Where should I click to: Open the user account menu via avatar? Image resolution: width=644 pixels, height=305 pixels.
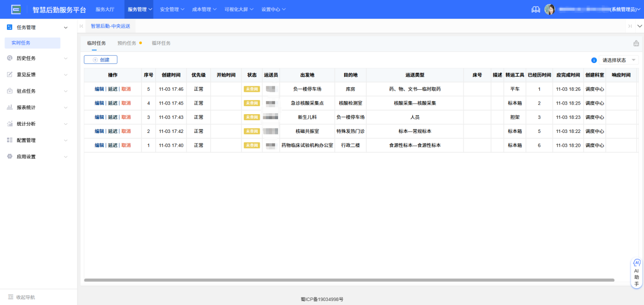[550, 9]
